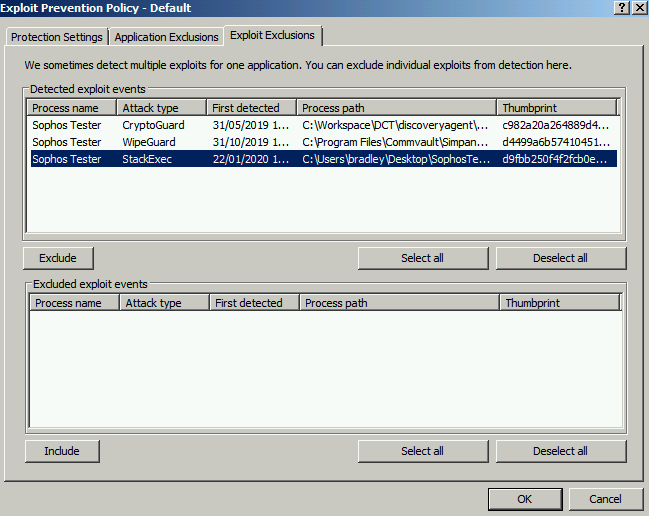Click the help question mark button
Viewport: 649px width, 516px height.
point(622,7)
